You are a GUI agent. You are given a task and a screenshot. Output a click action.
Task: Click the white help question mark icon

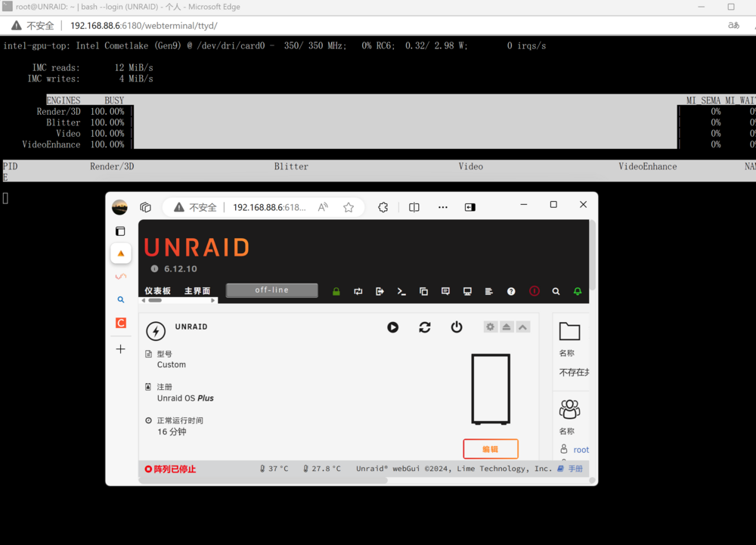click(x=511, y=291)
